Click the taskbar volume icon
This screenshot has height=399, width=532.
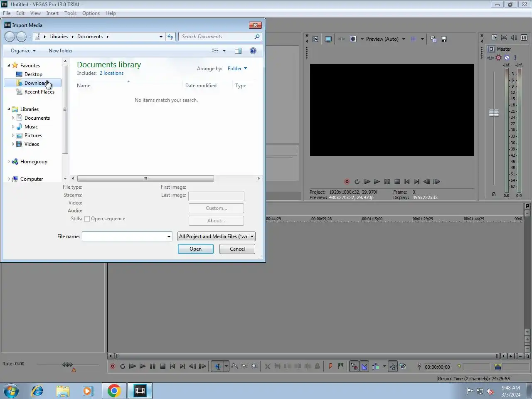(490, 391)
